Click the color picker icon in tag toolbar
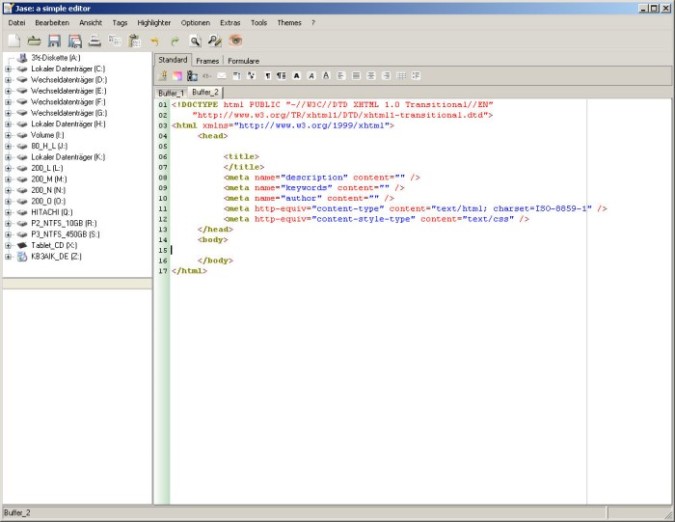Viewport: 675px width, 522px height. (177, 75)
